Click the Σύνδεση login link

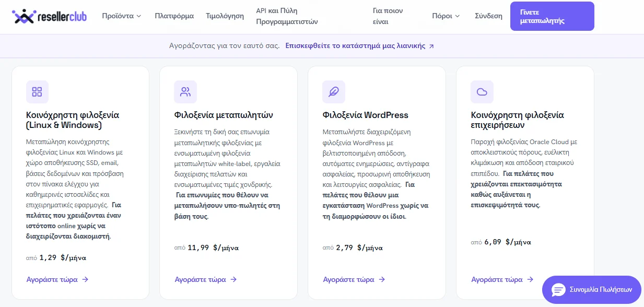488,16
